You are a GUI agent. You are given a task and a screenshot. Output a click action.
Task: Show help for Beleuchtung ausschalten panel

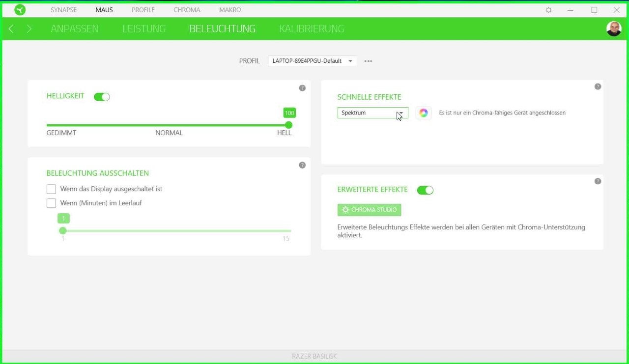[302, 165]
